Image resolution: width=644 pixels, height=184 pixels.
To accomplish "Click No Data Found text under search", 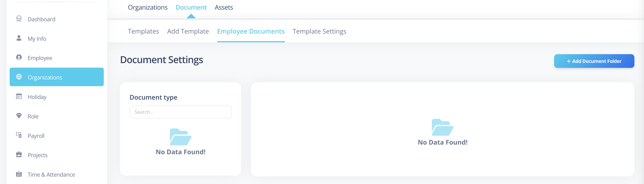I will click(180, 152).
